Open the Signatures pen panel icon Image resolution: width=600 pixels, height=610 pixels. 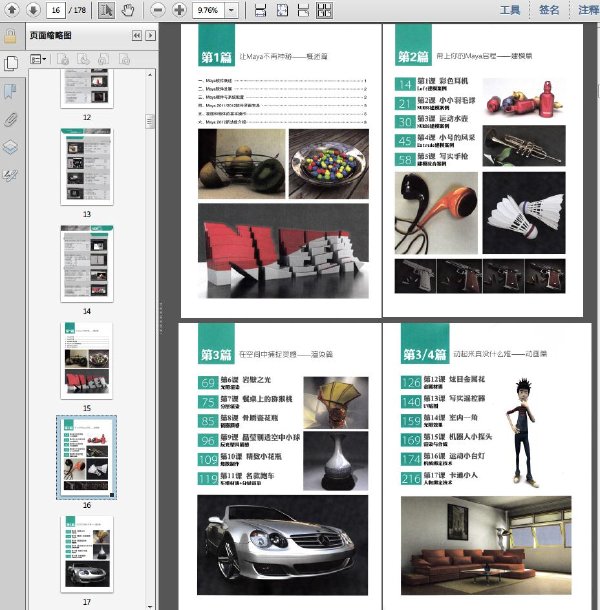tap(10, 175)
